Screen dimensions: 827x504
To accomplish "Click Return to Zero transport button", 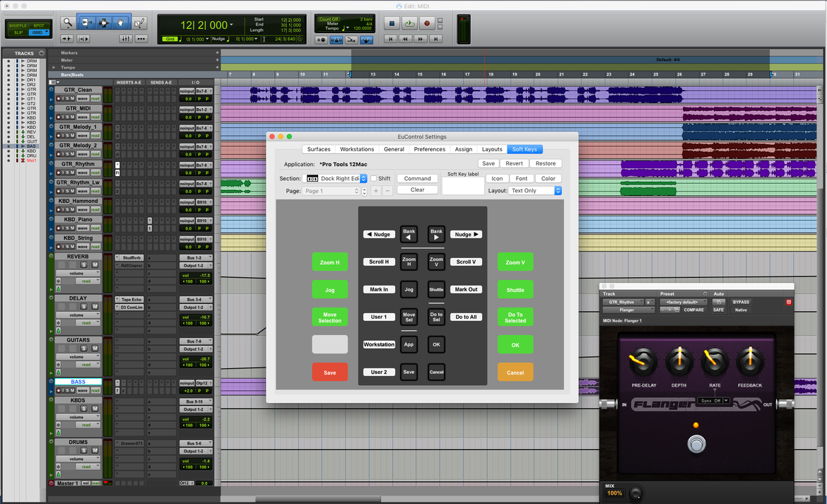I will 390,38.
